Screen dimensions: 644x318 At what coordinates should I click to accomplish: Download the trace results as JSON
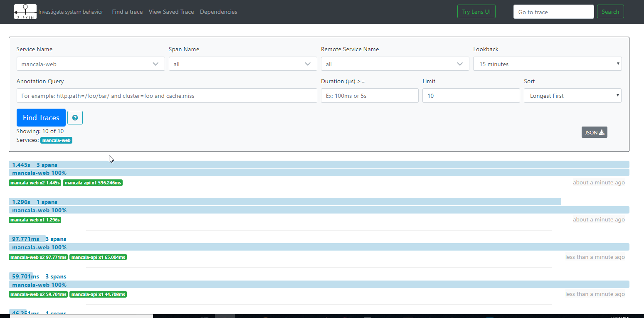pyautogui.click(x=594, y=132)
